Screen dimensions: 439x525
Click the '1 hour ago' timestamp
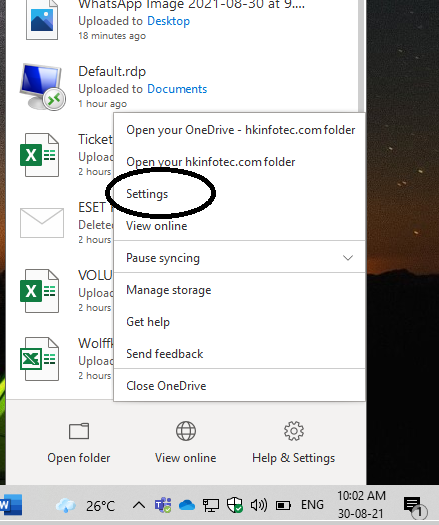[102, 104]
